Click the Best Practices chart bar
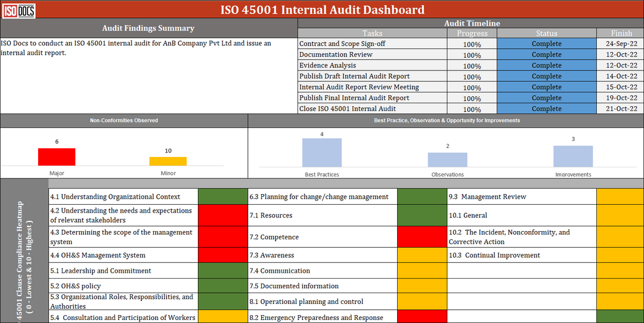The image size is (644, 323). click(322, 152)
